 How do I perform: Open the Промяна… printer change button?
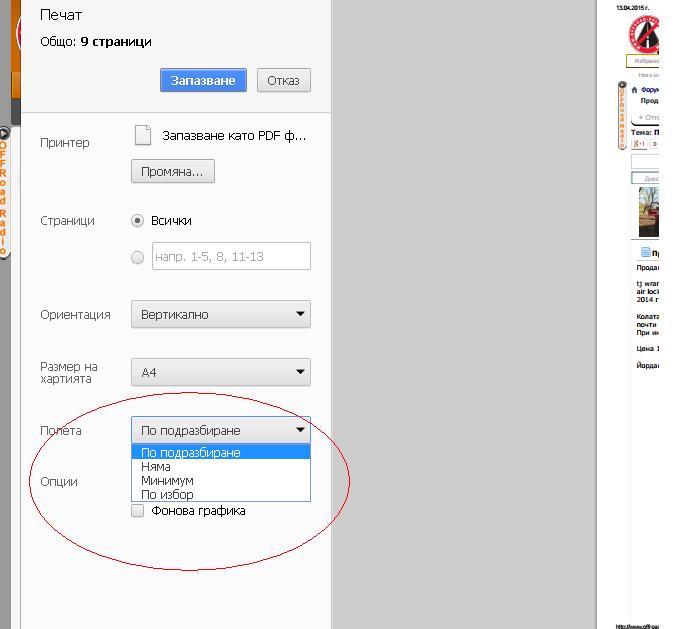click(172, 171)
